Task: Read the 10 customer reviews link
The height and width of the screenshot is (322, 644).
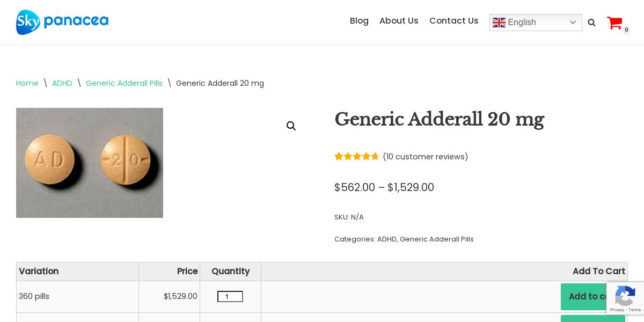Action: pyautogui.click(x=426, y=157)
